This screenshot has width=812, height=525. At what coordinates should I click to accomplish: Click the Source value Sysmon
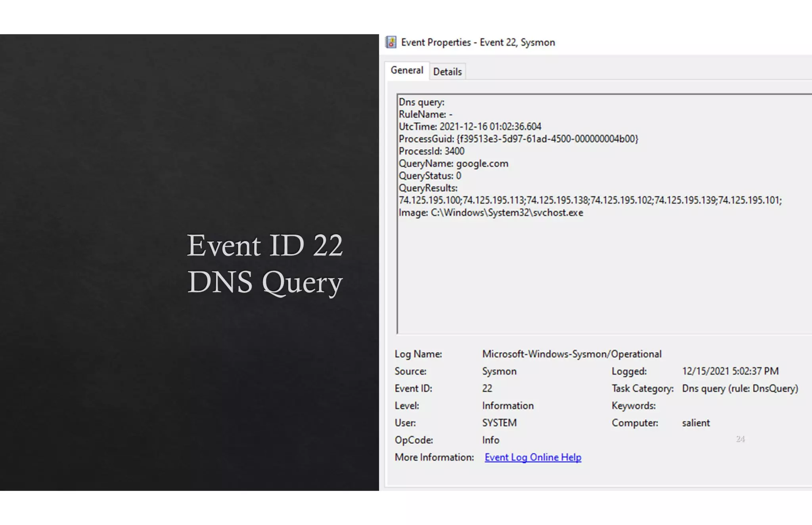click(499, 371)
